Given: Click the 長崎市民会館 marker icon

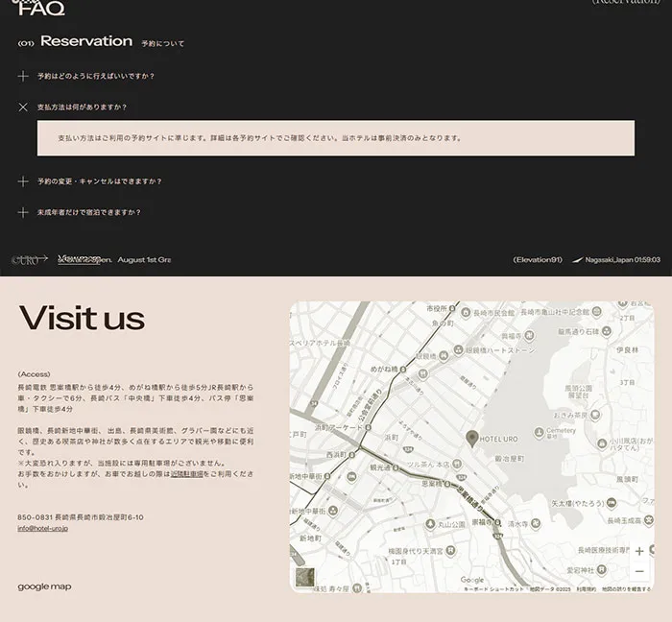Looking at the screenshot, I should click(466, 313).
